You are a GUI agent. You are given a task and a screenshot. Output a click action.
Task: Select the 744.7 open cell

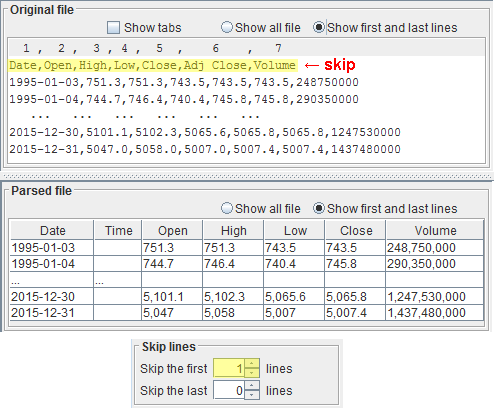172,264
